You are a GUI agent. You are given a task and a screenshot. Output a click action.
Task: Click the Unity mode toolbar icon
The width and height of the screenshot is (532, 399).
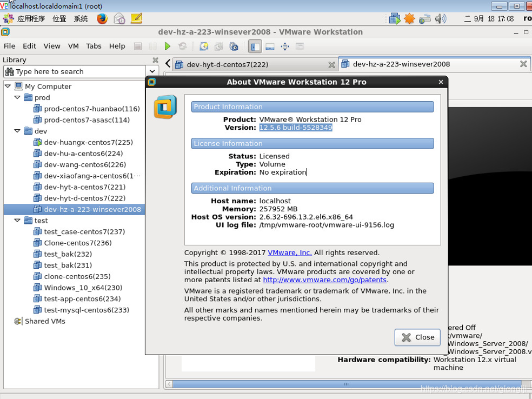tap(300, 46)
